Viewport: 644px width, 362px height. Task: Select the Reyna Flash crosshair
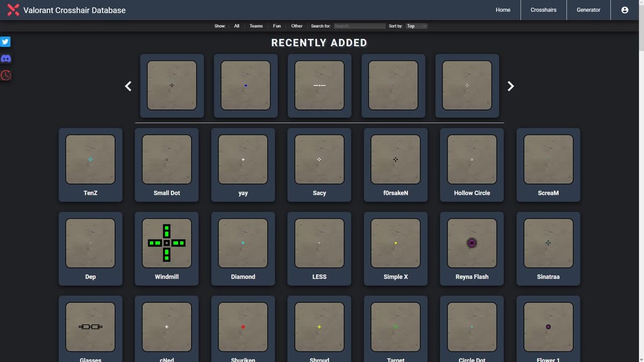[472, 249]
